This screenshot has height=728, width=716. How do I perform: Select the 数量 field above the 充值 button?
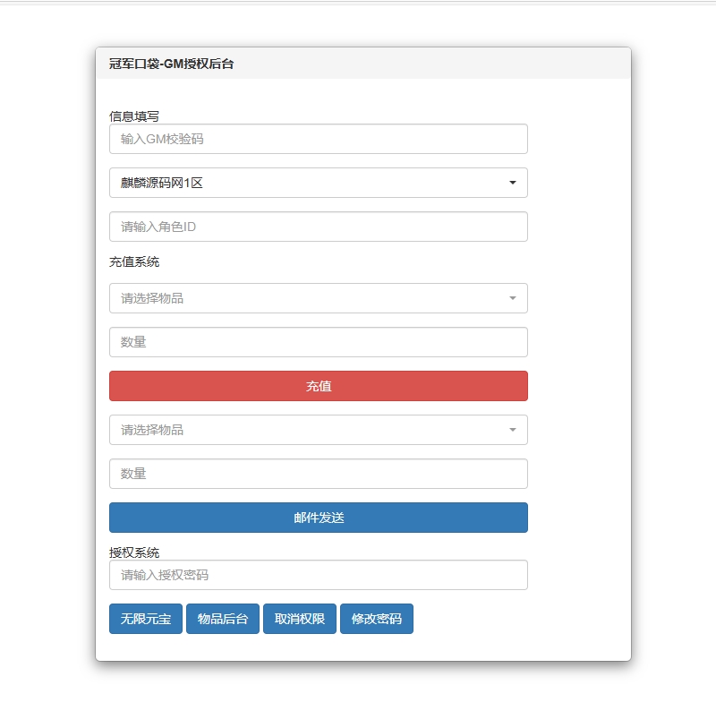point(319,342)
